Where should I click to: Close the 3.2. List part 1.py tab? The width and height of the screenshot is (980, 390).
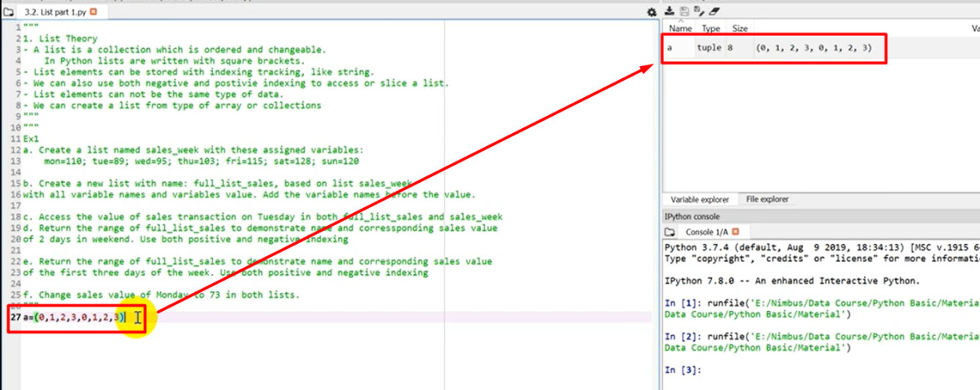(92, 12)
